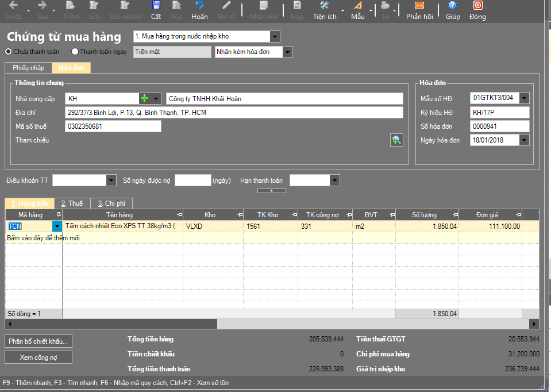The image size is (551, 392).
Task: Click Xem công nợ button
Action: [x=38, y=357]
